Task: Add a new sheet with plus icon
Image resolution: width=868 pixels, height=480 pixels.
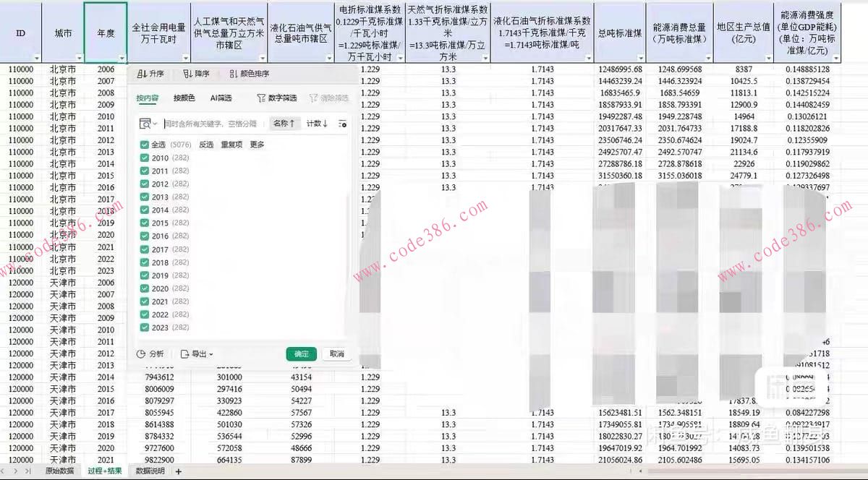Action: pos(178,471)
